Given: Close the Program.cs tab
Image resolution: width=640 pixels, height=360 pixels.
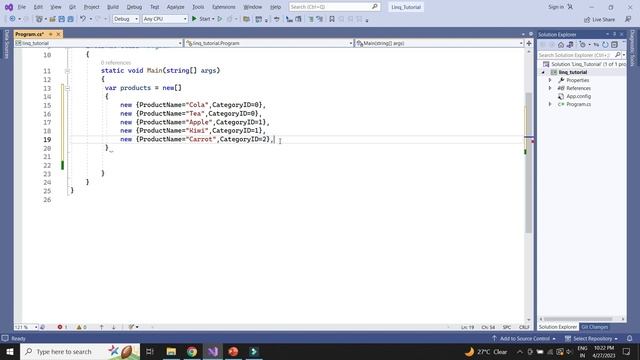Looking at the screenshot, I should tap(58, 34).
